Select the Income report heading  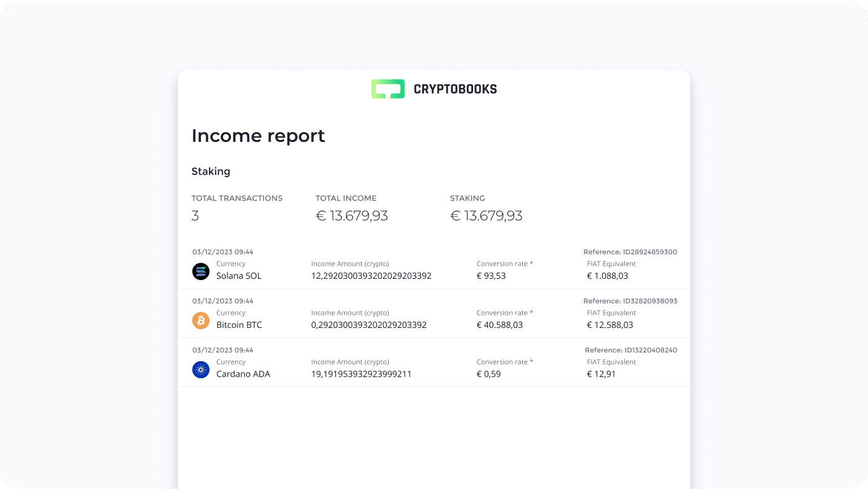coord(258,136)
